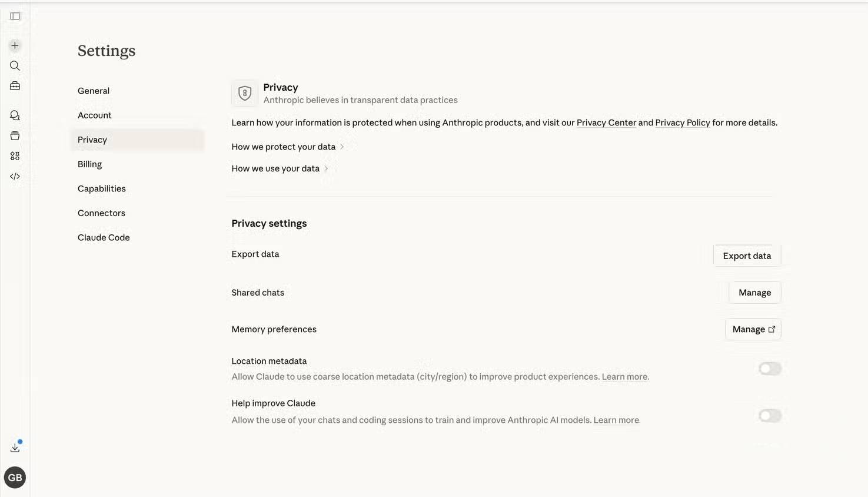Open the code brackets icon in sidebar

pyautogui.click(x=15, y=176)
